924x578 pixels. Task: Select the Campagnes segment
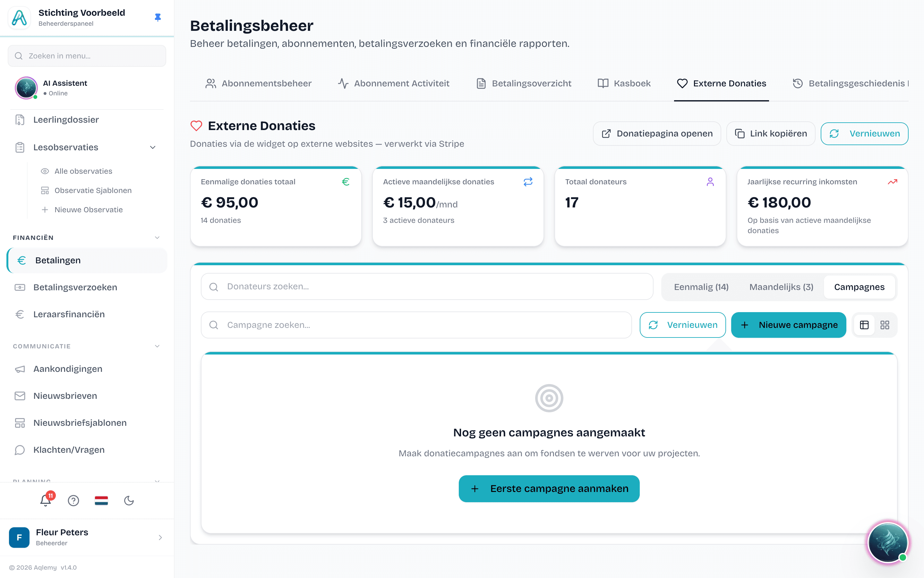(x=859, y=287)
